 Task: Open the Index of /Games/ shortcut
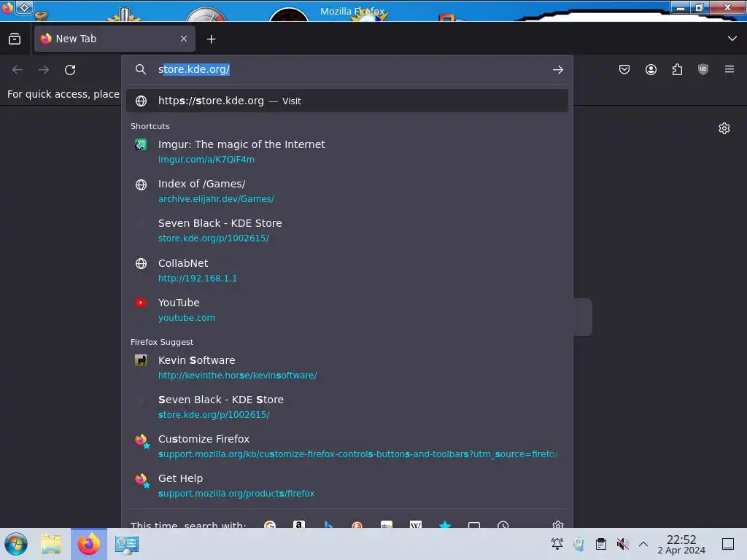pos(347,191)
